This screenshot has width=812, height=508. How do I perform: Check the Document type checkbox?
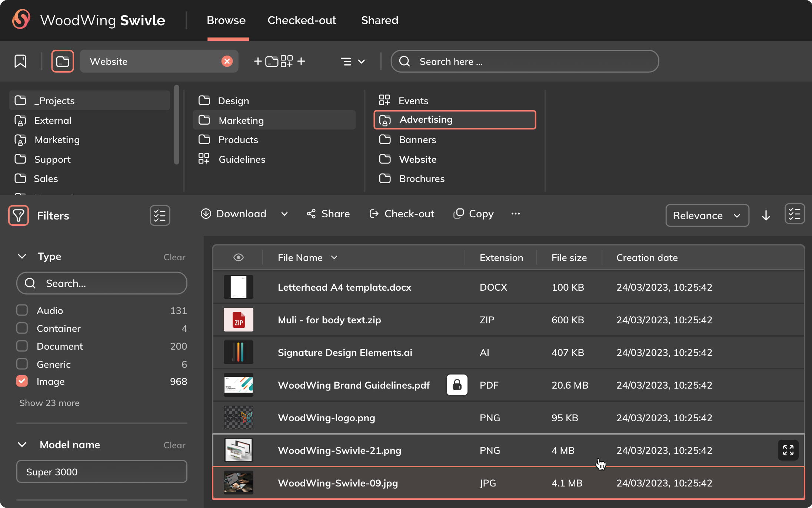pyautogui.click(x=22, y=346)
